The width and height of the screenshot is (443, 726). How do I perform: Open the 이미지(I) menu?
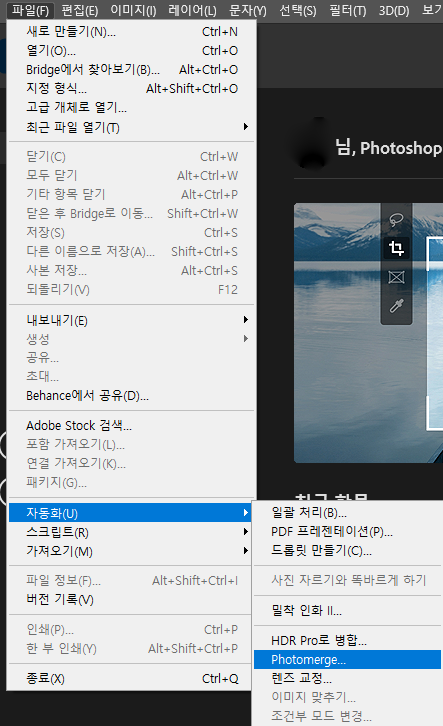[133, 10]
